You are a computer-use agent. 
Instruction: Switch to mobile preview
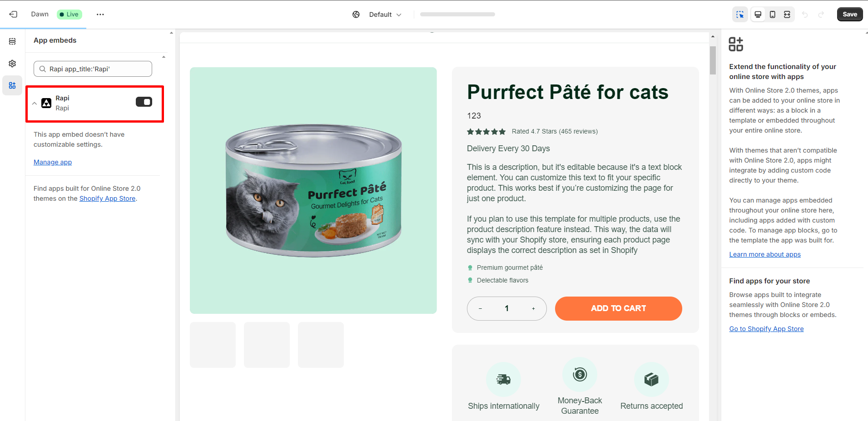click(773, 15)
